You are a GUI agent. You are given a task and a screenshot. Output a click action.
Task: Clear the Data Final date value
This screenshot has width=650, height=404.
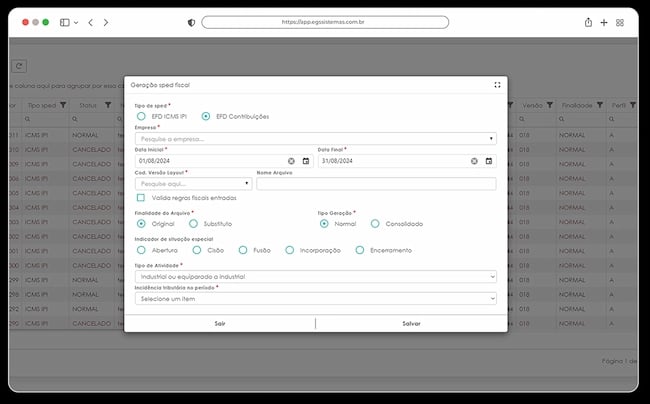pyautogui.click(x=474, y=161)
